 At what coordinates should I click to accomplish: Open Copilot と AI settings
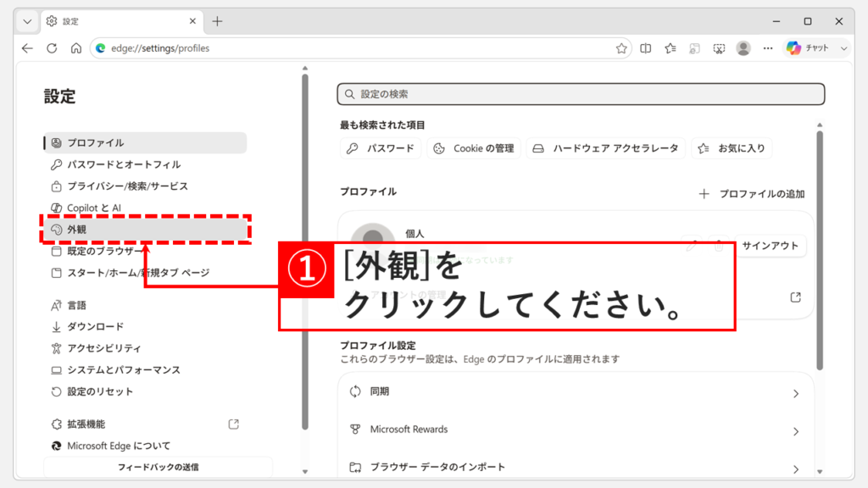(x=146, y=208)
